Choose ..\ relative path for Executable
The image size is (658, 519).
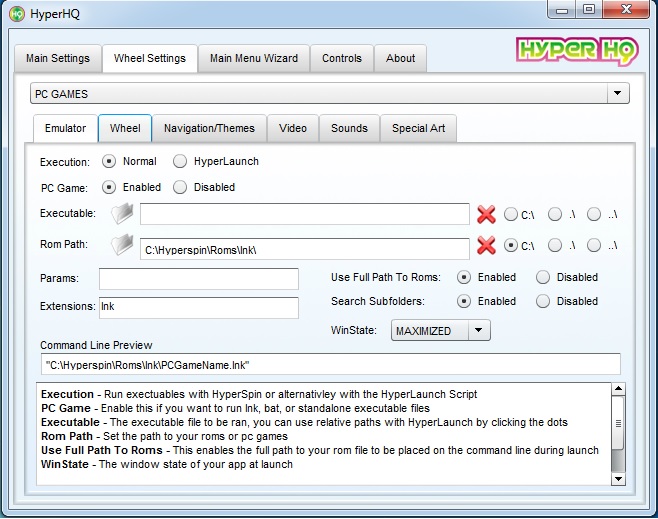click(594, 214)
